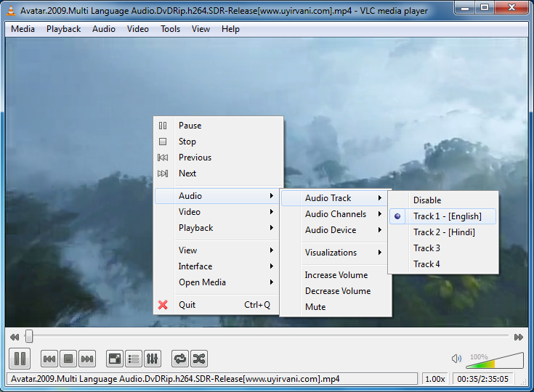Viewport: 534px width, 392px height.
Task: Open the Help menu
Action: (230, 29)
